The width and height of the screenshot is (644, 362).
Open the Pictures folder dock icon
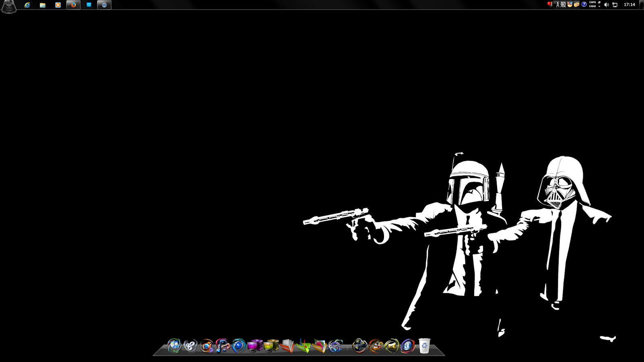(319, 346)
